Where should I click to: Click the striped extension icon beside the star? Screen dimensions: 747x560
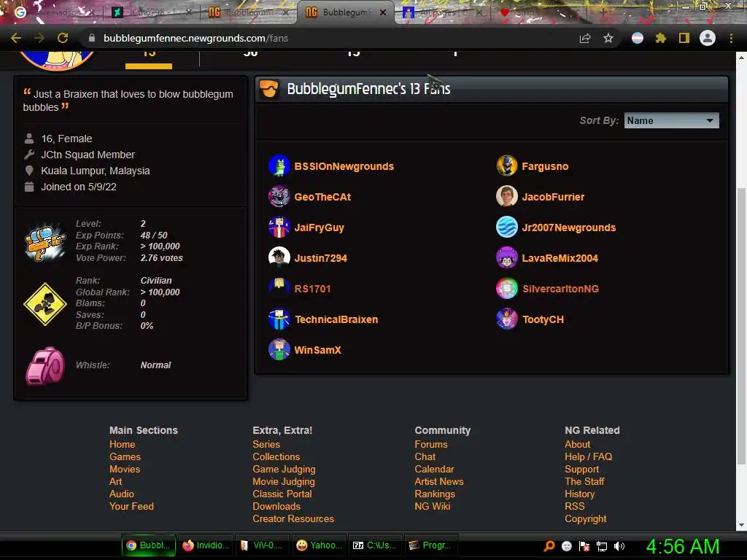pyautogui.click(x=638, y=38)
